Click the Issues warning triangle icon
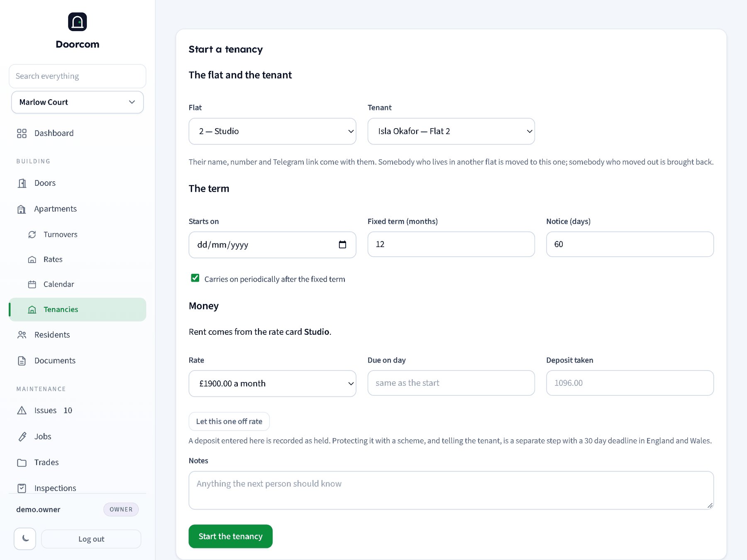This screenshot has width=747, height=560. (x=22, y=411)
